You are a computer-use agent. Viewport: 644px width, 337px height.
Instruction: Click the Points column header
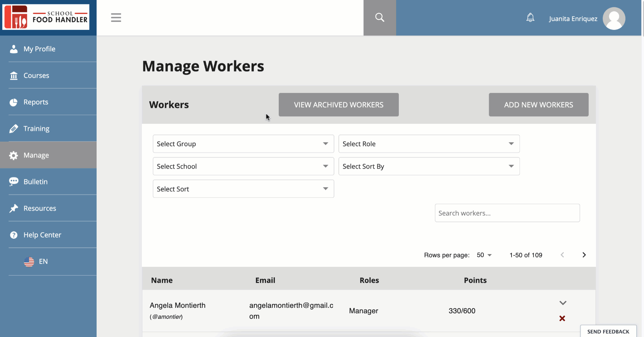pos(475,280)
